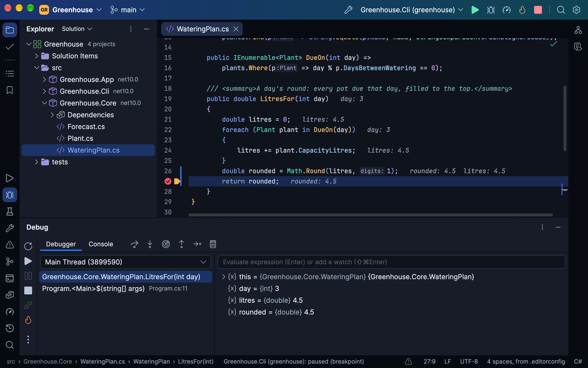The height and width of the screenshot is (368, 588).
Task: Click the editor vertical scrollbar
Action: point(565,118)
